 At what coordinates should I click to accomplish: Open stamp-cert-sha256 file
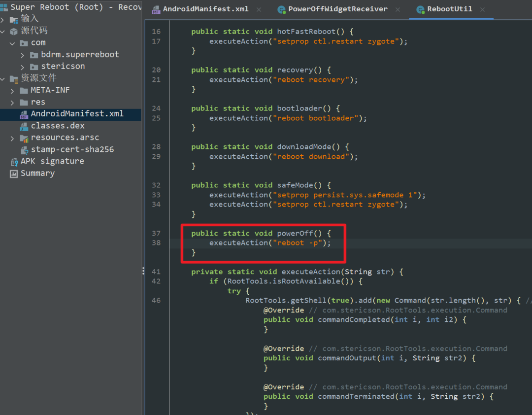72,149
